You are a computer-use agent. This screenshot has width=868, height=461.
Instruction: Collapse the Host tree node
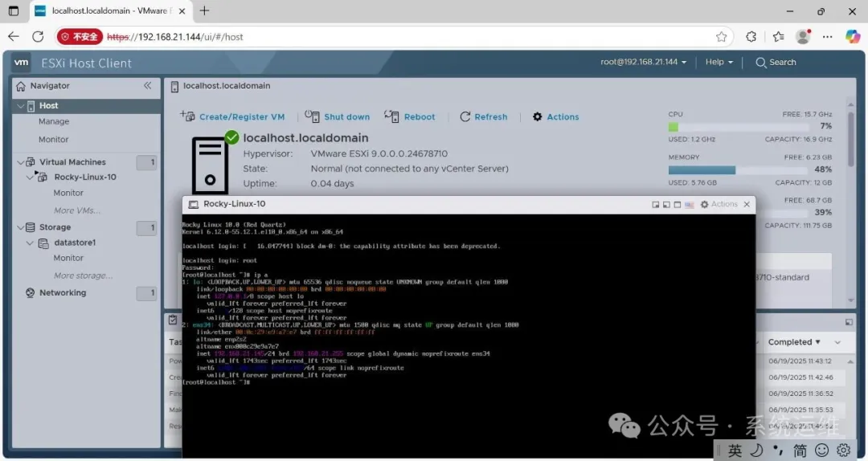[20, 106]
